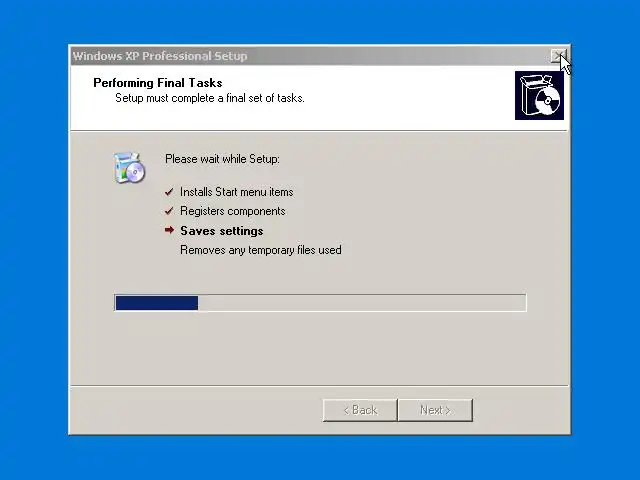Image resolution: width=640 pixels, height=480 pixels.
Task: Click the Removes any temporary files used text
Action: click(x=261, y=250)
